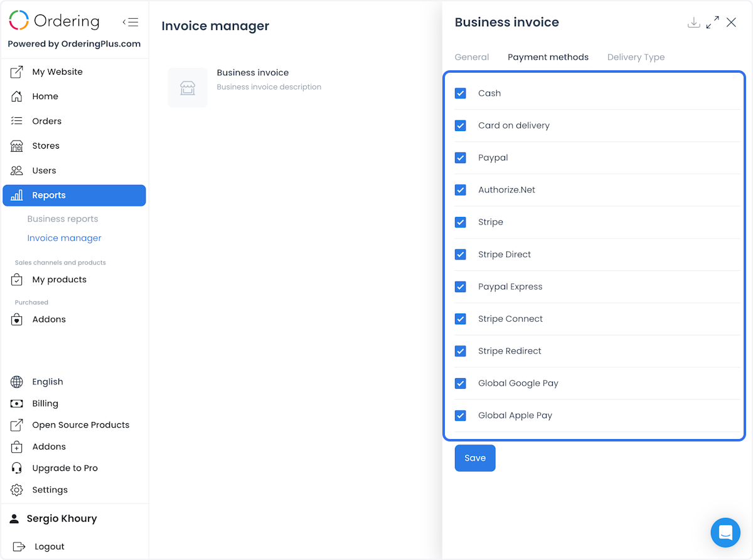The width and height of the screenshot is (753, 560).
Task: Click the Upgrade to Pro headset icon
Action: (17, 468)
